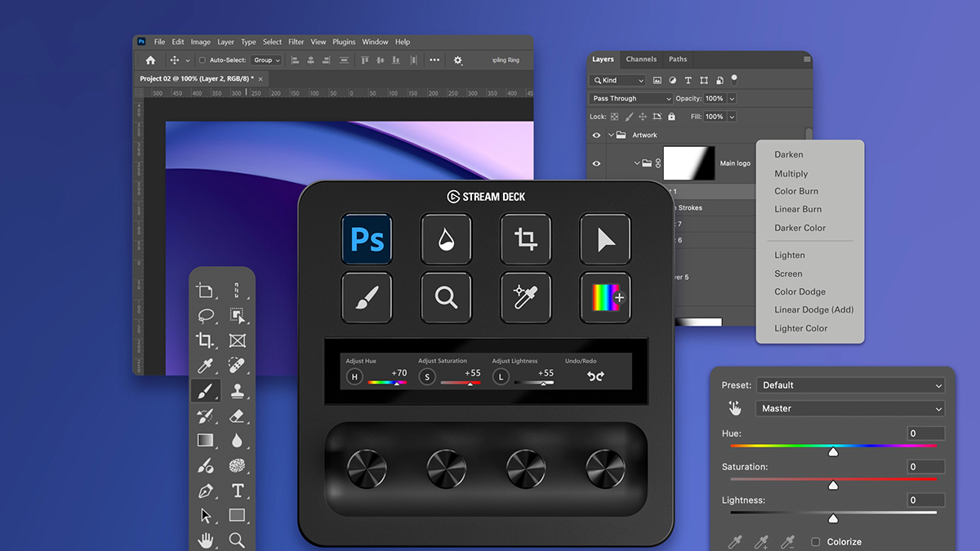Toggle visibility of the Main logo layer
This screenshot has width=980, height=551.
595,163
